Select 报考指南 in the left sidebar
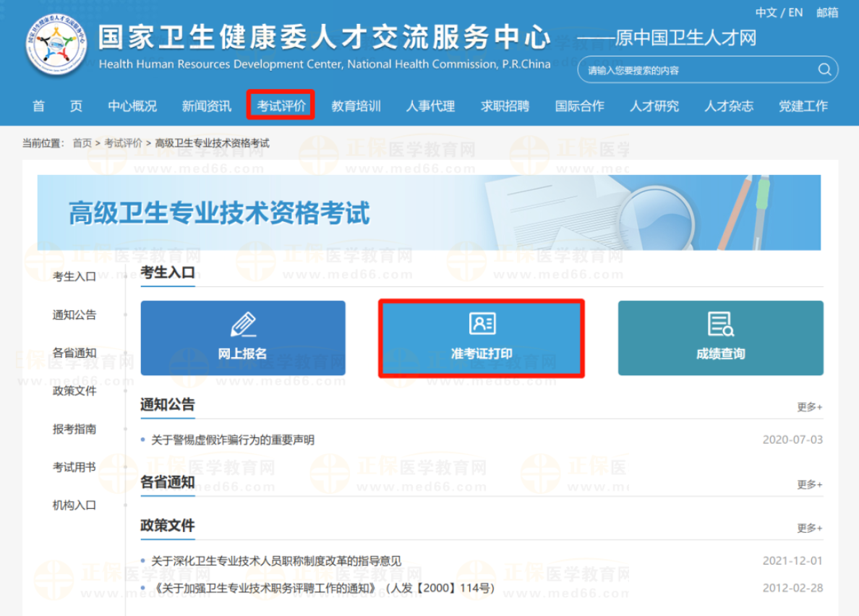The height and width of the screenshot is (616, 859). tap(74, 429)
